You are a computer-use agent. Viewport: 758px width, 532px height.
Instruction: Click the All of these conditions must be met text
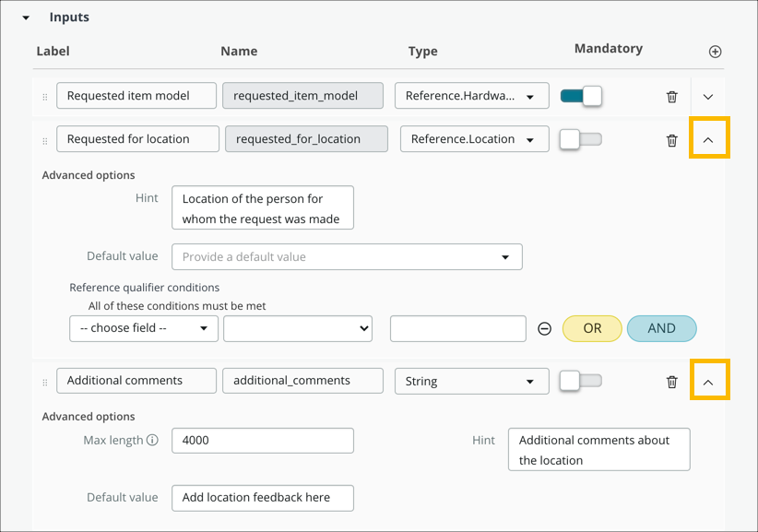tap(177, 306)
